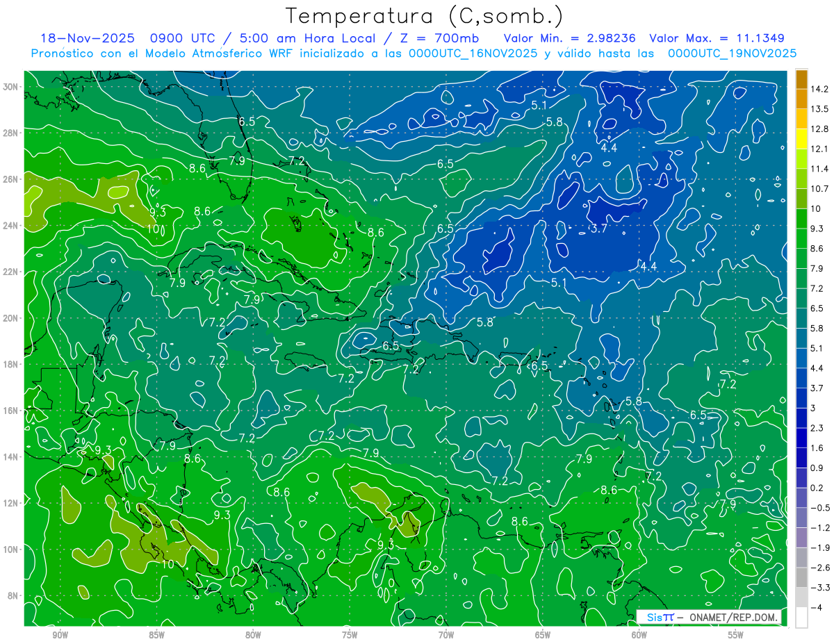Click the 24N latitude axis label
The image size is (834, 644).
click(x=10, y=226)
